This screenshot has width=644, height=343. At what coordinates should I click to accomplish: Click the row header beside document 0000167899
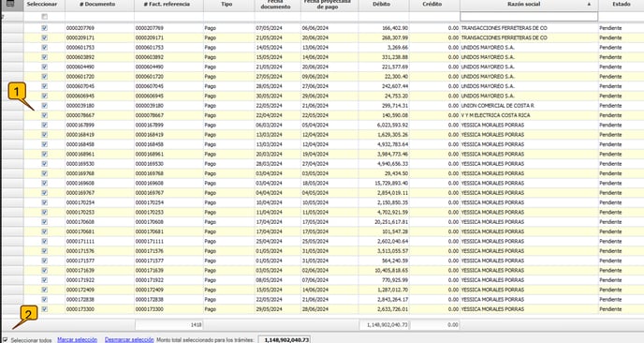tap(13, 125)
